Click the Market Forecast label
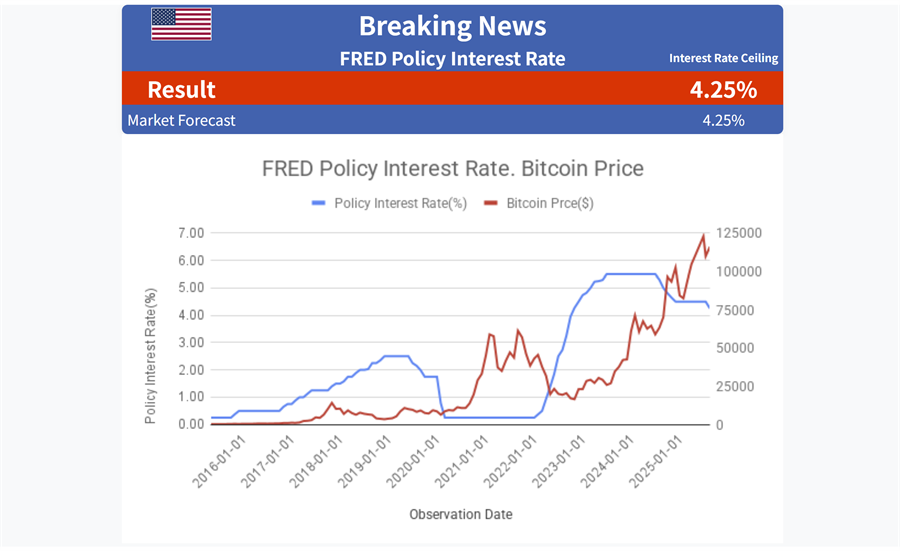This screenshot has width=900, height=551. point(181,120)
